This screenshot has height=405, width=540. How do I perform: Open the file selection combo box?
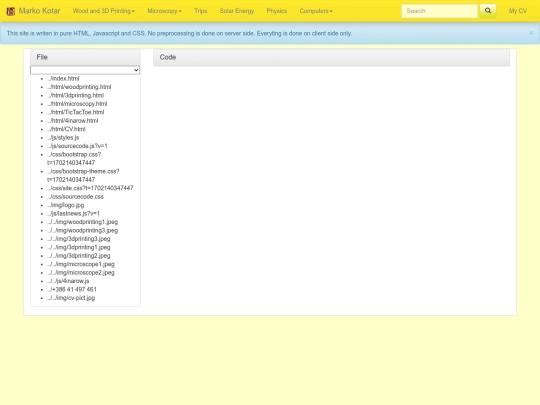(x=85, y=70)
